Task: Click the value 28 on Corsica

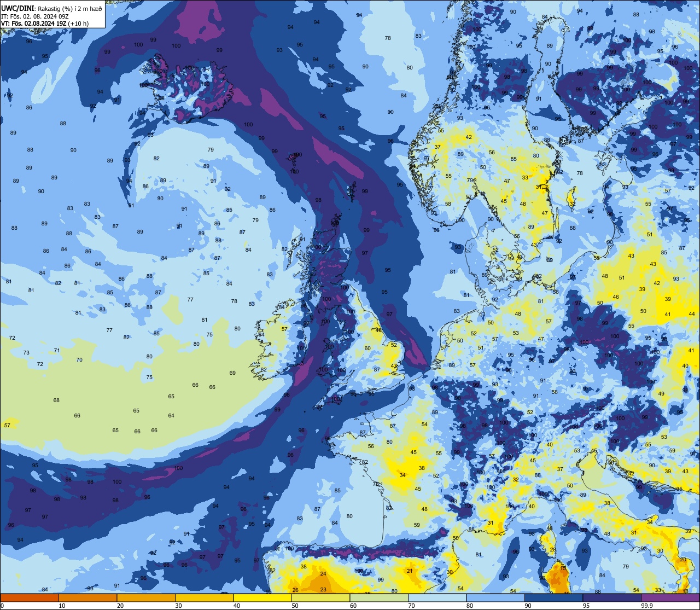Action: (x=553, y=549)
